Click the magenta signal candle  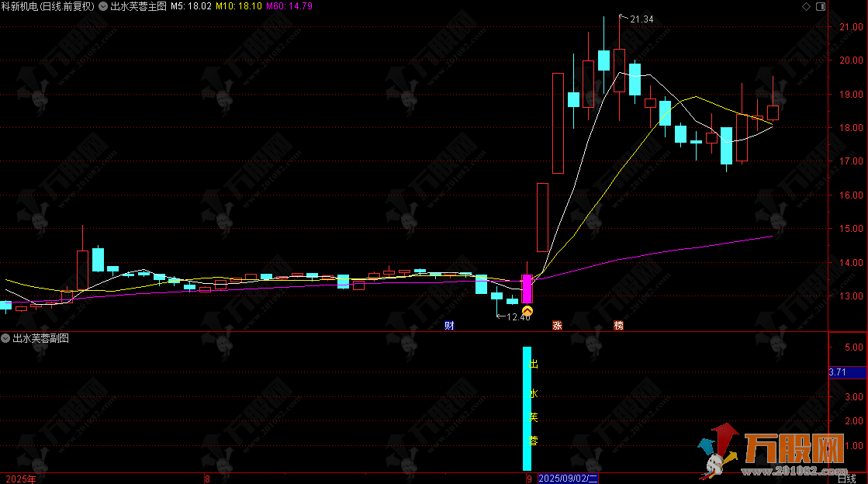pyautogui.click(x=527, y=289)
